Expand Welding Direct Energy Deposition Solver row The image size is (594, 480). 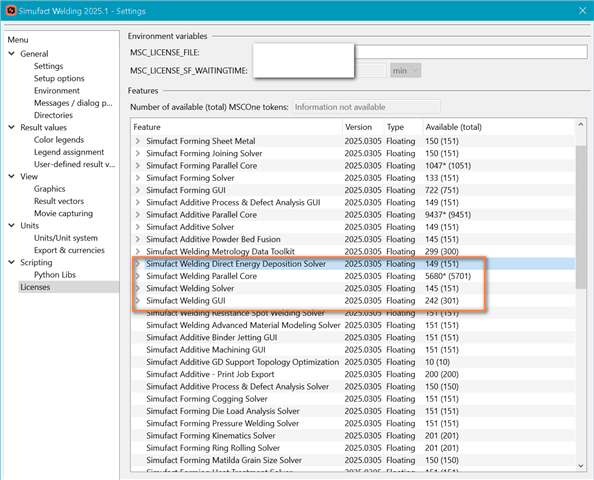click(x=138, y=264)
